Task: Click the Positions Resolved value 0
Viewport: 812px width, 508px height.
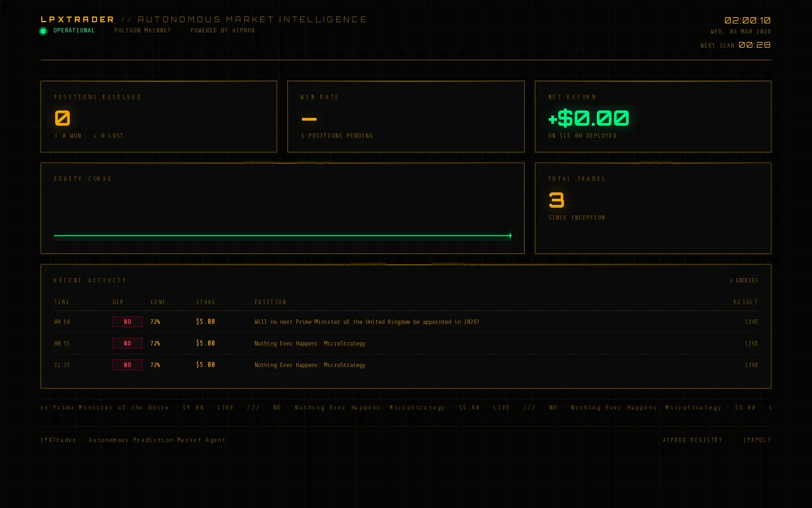Action: click(x=62, y=118)
